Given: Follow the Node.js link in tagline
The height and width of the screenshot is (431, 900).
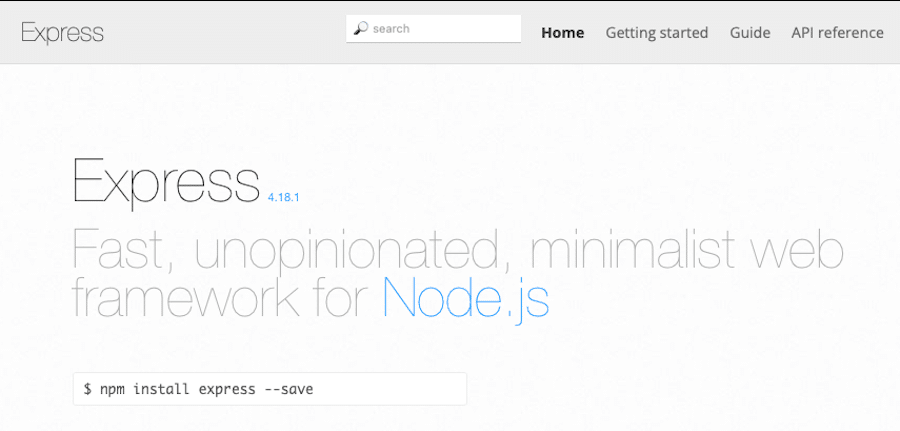Looking at the screenshot, I should (465, 298).
